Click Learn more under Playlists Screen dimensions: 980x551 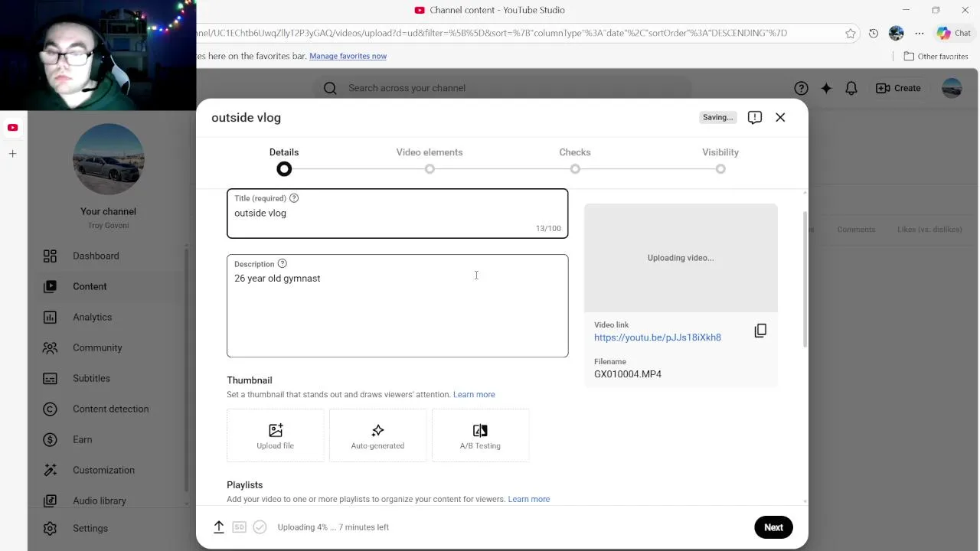coord(529,499)
